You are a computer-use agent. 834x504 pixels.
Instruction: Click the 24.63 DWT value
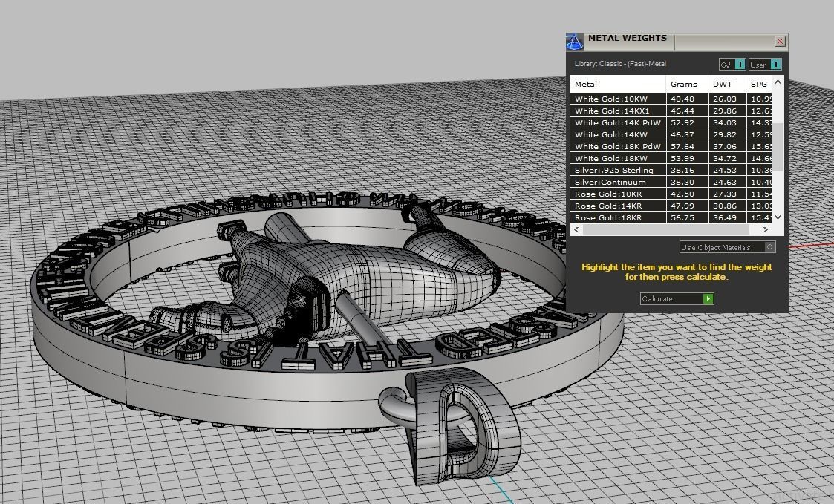[x=724, y=182]
